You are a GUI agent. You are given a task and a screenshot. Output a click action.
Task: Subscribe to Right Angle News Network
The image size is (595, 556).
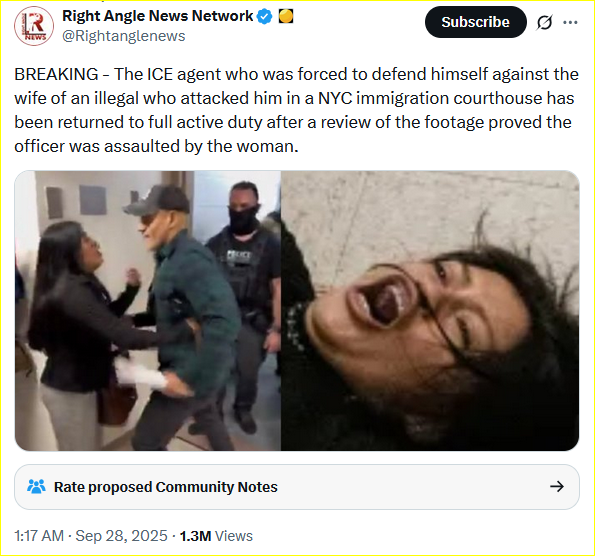pyautogui.click(x=475, y=22)
